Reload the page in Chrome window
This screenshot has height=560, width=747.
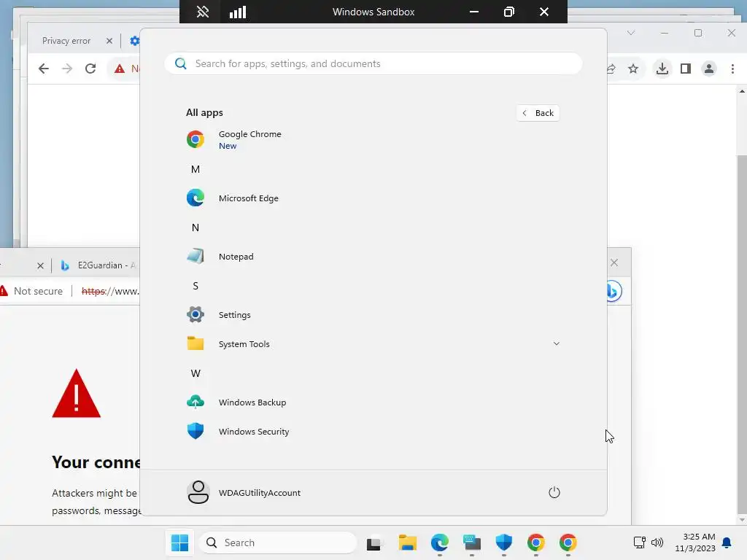click(x=90, y=69)
